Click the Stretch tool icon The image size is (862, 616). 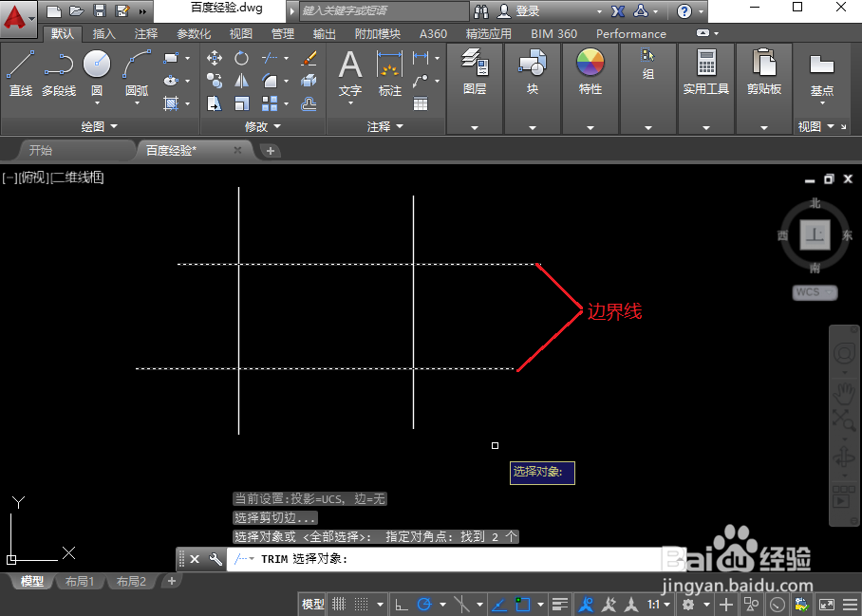pyautogui.click(x=215, y=103)
